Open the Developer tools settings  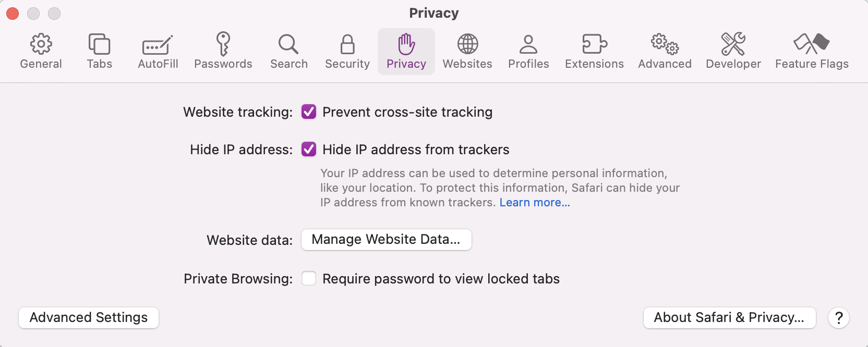(733, 51)
